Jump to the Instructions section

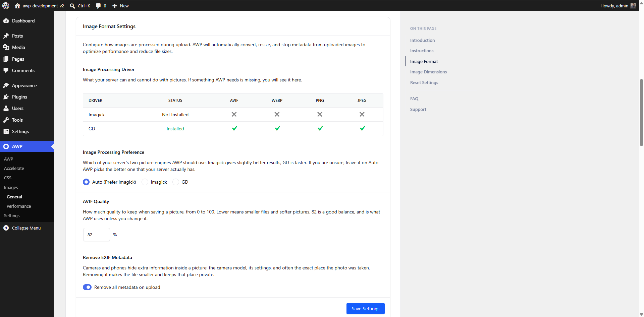click(x=422, y=51)
